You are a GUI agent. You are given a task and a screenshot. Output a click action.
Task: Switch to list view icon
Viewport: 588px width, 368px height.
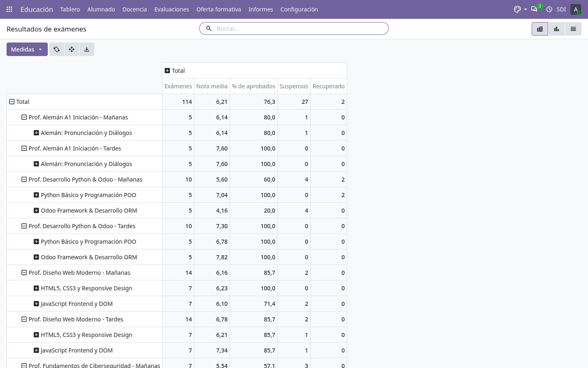coord(573,29)
